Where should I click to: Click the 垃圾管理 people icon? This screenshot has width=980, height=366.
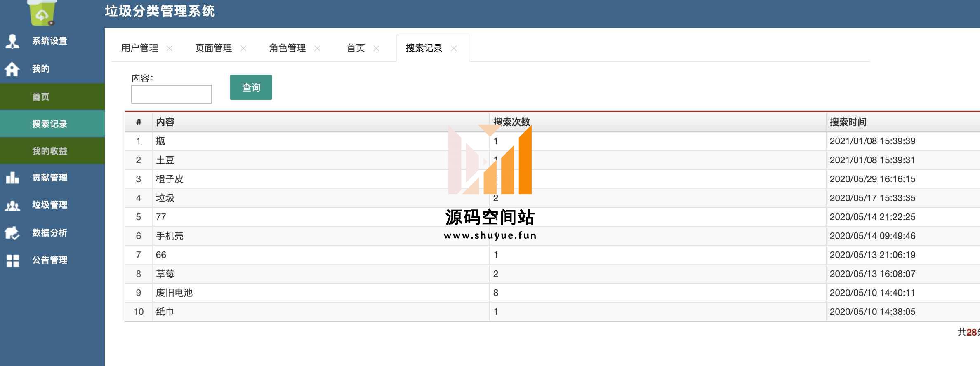pyautogui.click(x=12, y=205)
